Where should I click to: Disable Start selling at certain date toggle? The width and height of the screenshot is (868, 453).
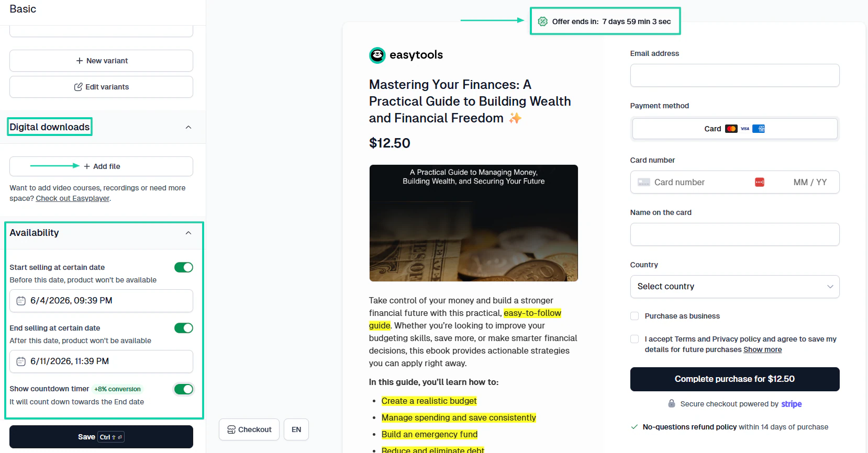[x=184, y=267]
